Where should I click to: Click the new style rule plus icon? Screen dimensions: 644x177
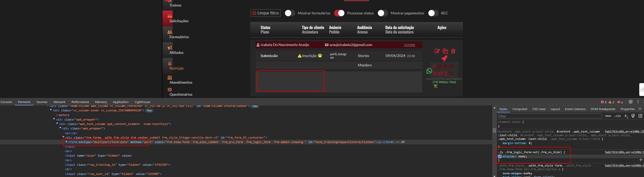626,116
